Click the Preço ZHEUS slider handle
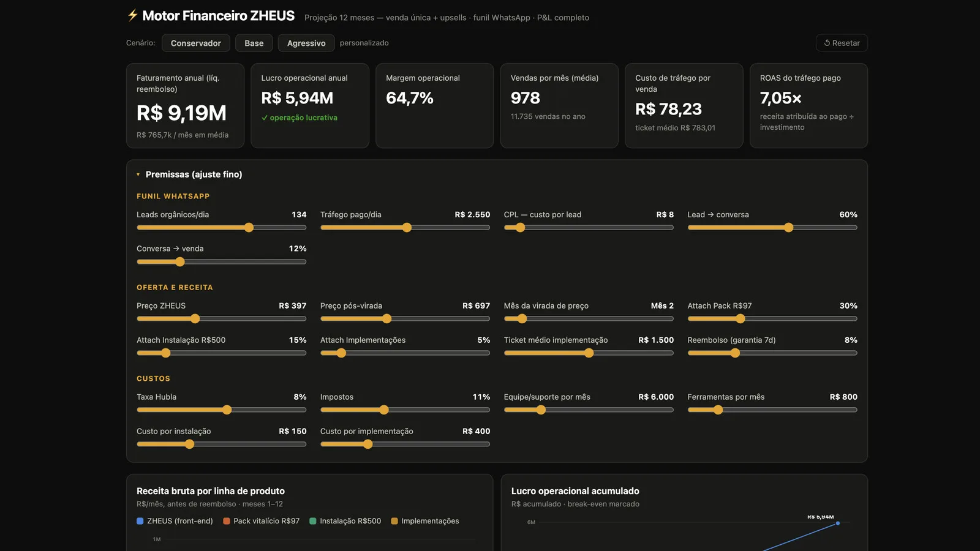980x551 pixels. pos(195,319)
